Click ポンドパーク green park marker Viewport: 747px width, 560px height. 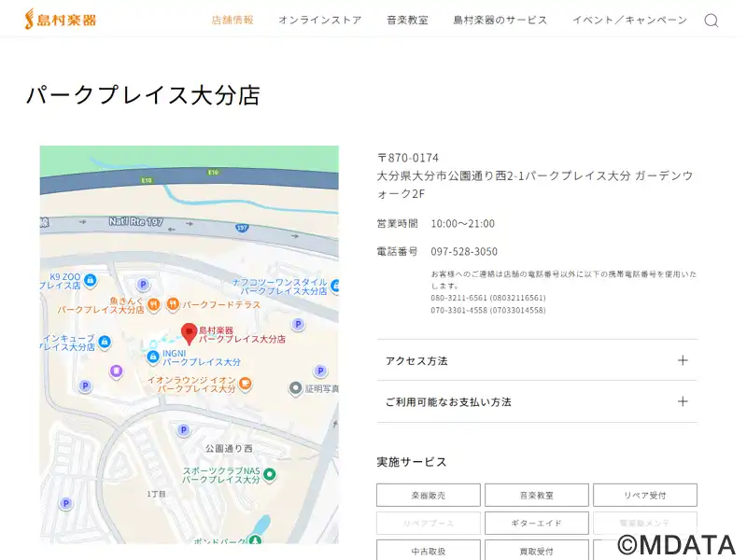256,539
